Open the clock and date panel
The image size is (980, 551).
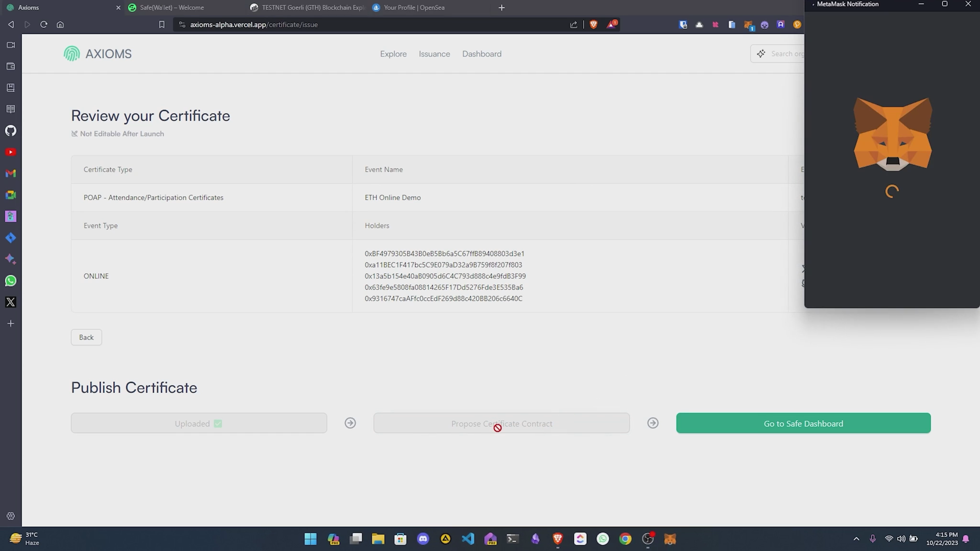pyautogui.click(x=942, y=539)
